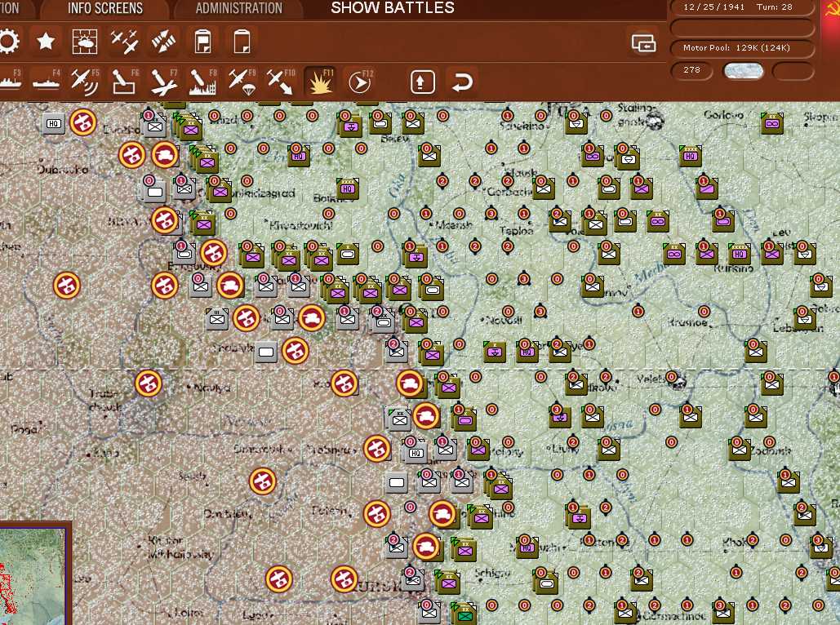Screen dimensions: 840x625
Task: Click the snowy weather indicator pill
Action: point(743,71)
